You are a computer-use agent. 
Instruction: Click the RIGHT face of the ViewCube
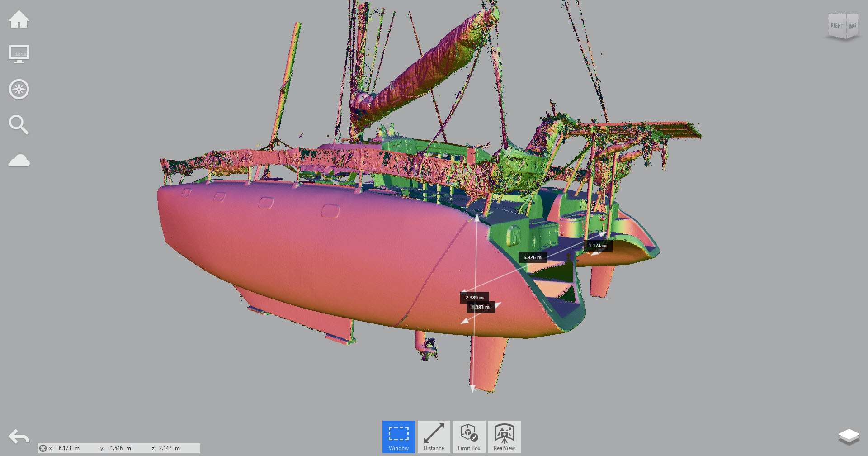pos(837,26)
